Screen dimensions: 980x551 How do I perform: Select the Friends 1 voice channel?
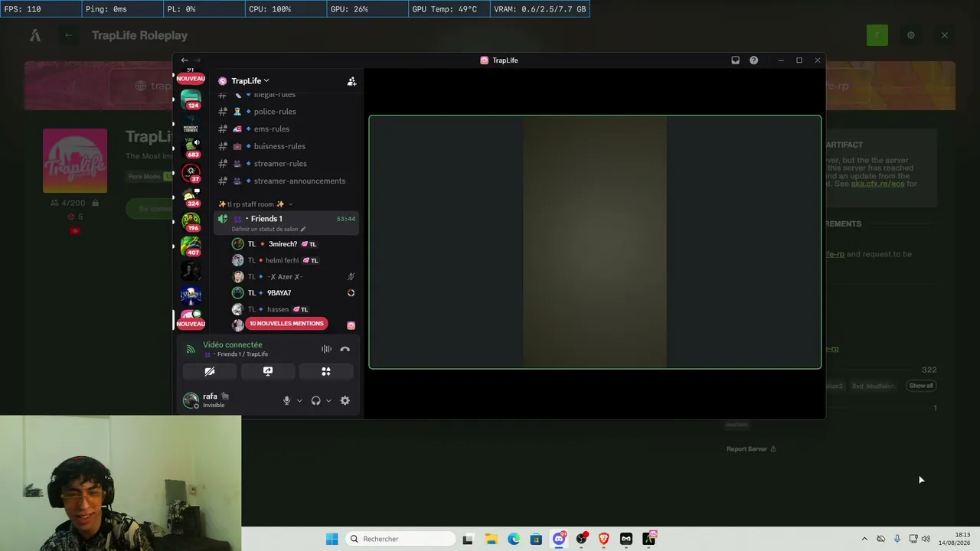[266, 219]
